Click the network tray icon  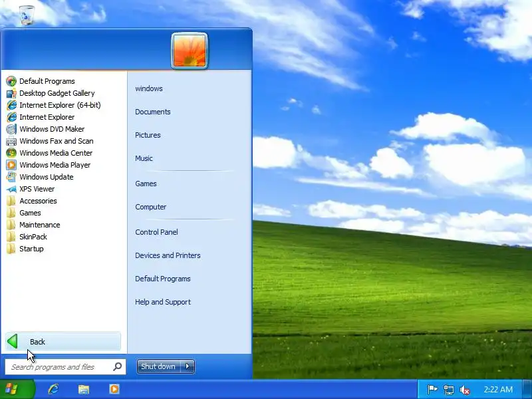[448, 390]
